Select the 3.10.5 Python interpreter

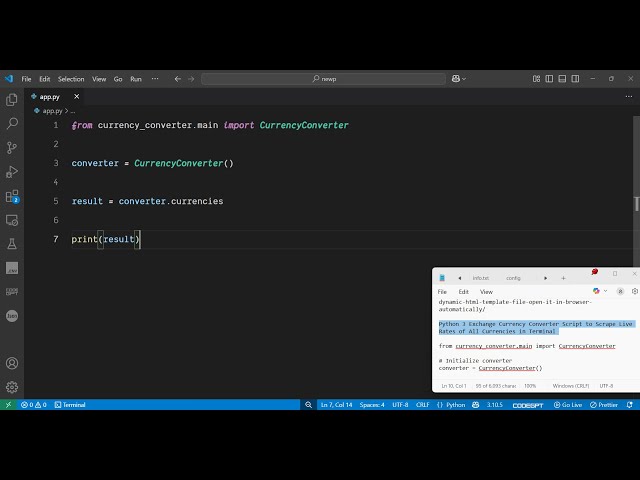tap(494, 404)
